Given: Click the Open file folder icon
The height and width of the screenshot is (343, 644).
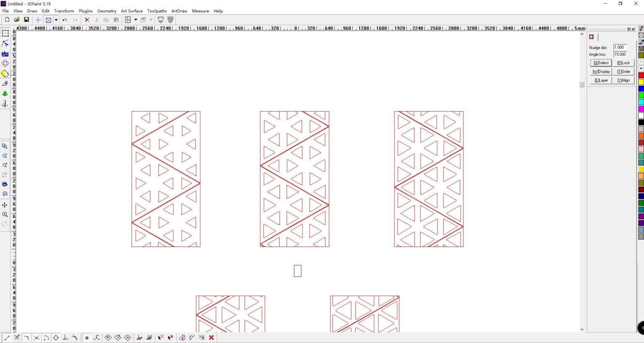Looking at the screenshot, I should point(17,20).
